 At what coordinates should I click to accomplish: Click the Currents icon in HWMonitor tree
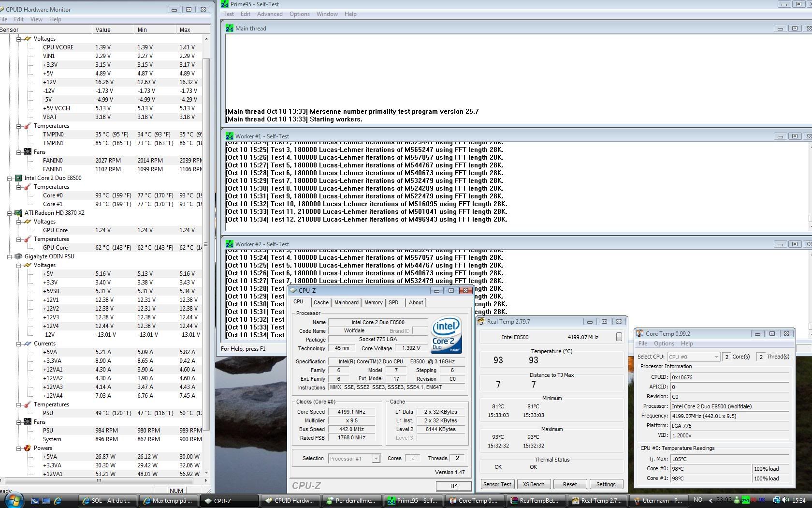(x=28, y=344)
